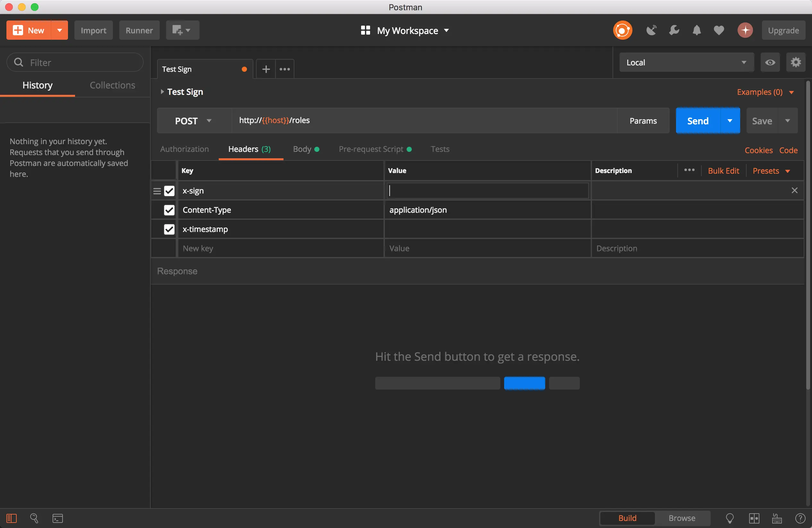Uncheck the x-timestamp header checkbox
812x528 pixels.
169,229
